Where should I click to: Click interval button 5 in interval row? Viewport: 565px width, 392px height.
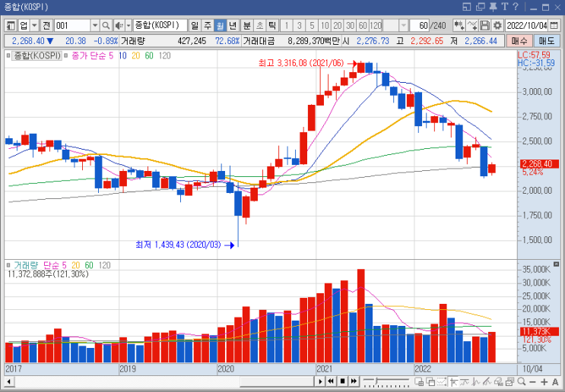coord(312,26)
